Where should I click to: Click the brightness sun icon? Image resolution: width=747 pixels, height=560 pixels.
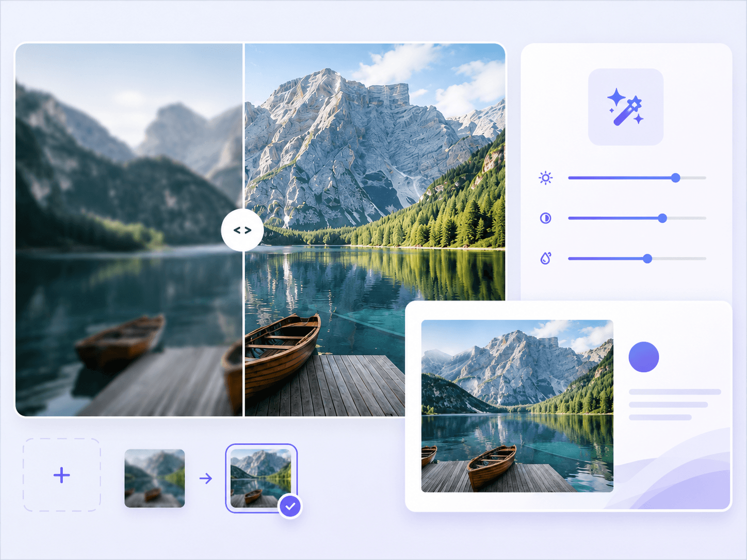(545, 178)
